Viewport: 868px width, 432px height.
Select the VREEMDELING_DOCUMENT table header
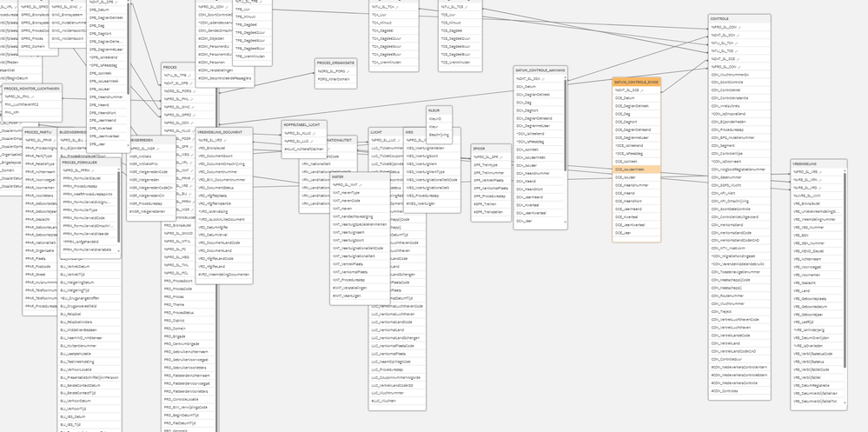(223, 132)
